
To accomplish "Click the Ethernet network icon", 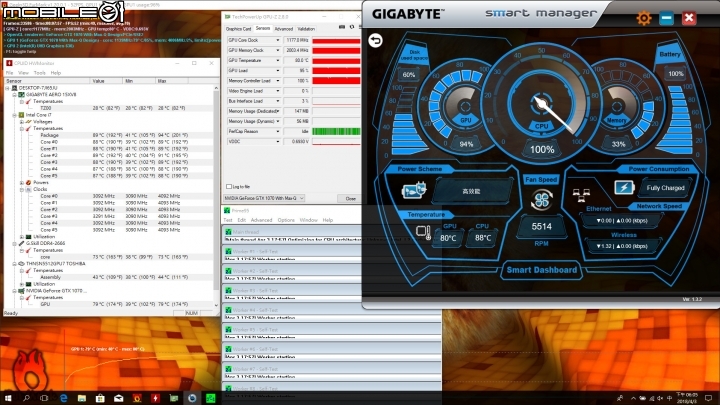I will point(581,195).
